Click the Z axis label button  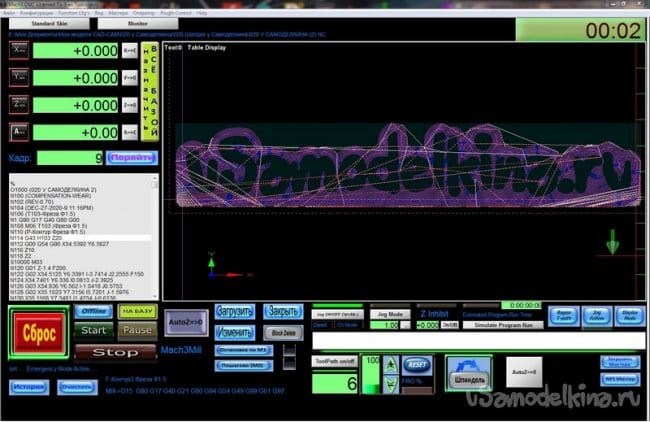coord(17,105)
